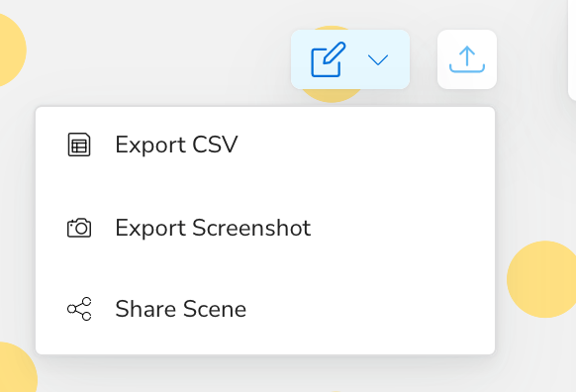The height and width of the screenshot is (392, 576).
Task: Select the yellow circle at the right edge
Action: click(x=543, y=279)
